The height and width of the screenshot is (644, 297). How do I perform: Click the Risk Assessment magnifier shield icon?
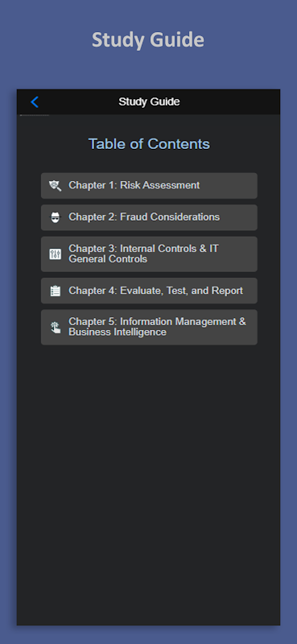tap(55, 186)
